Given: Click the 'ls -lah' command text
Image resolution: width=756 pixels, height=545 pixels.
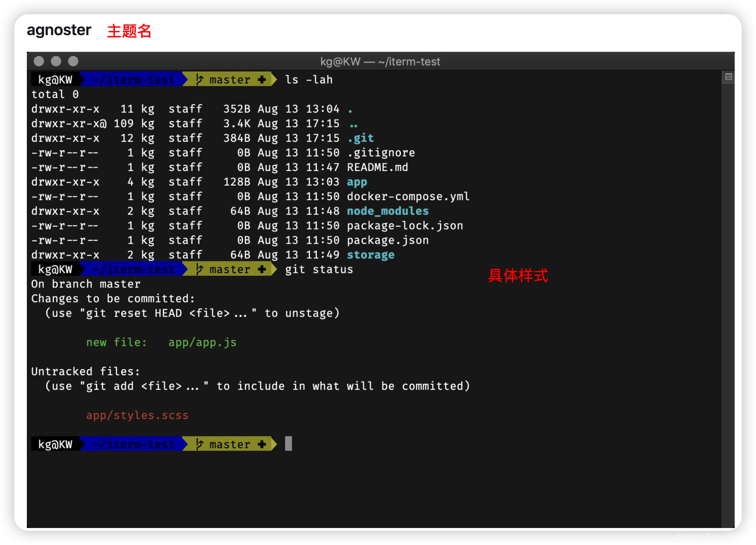Looking at the screenshot, I should click(309, 80).
